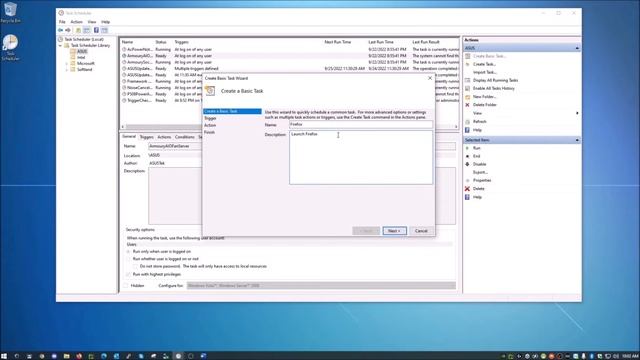Open the View menu in menu bar

(x=92, y=22)
